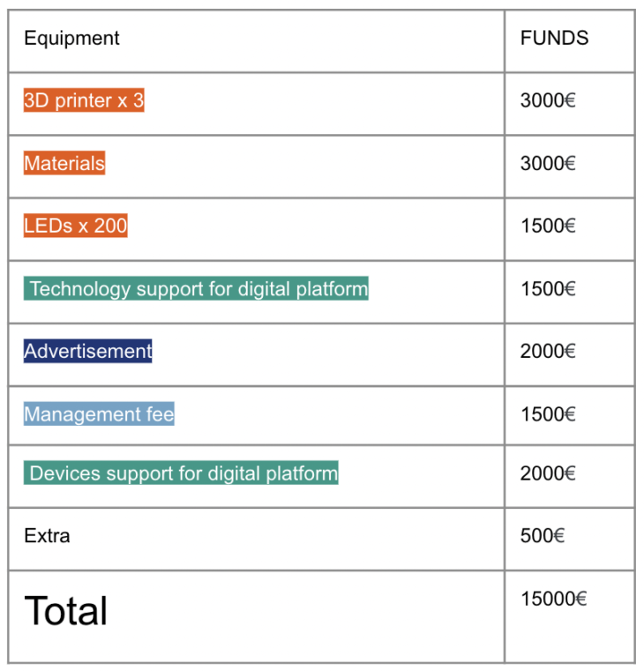This screenshot has width=644, height=671.
Task: Select the light blue 'Management fee' label
Action: (99, 414)
